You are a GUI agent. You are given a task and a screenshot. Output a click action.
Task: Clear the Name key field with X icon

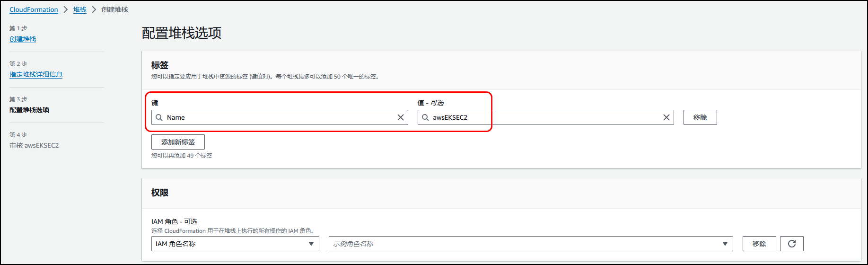click(x=401, y=117)
